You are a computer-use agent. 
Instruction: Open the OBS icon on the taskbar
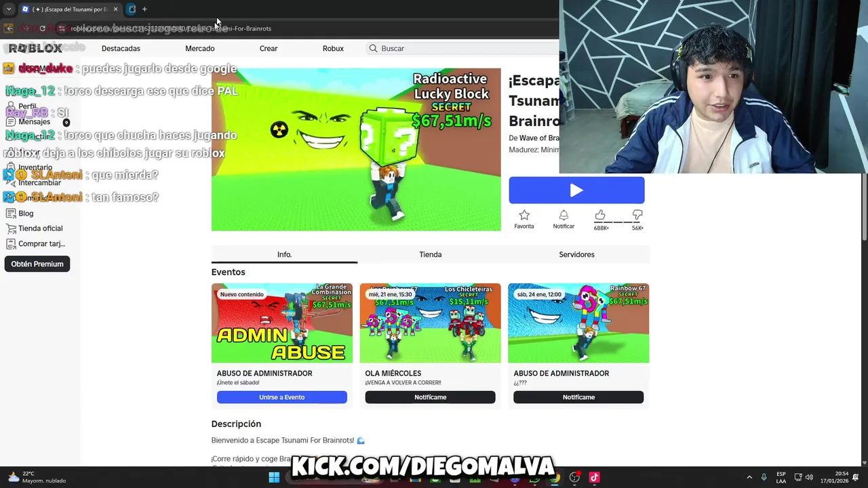pos(574,477)
